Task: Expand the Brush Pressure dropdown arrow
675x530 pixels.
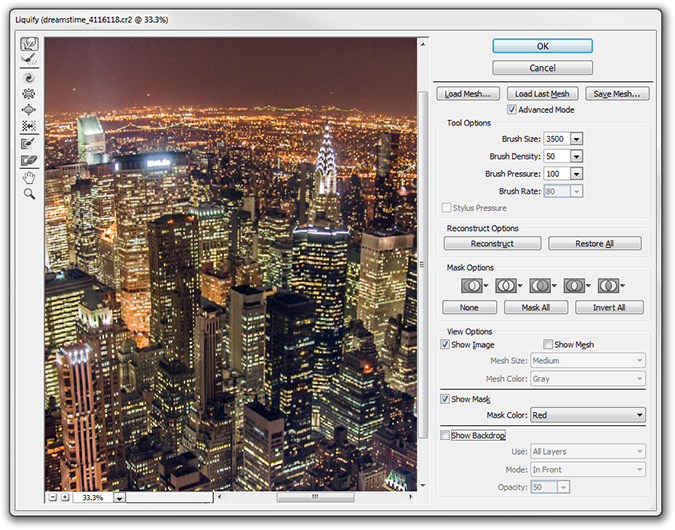Action: pyautogui.click(x=577, y=173)
